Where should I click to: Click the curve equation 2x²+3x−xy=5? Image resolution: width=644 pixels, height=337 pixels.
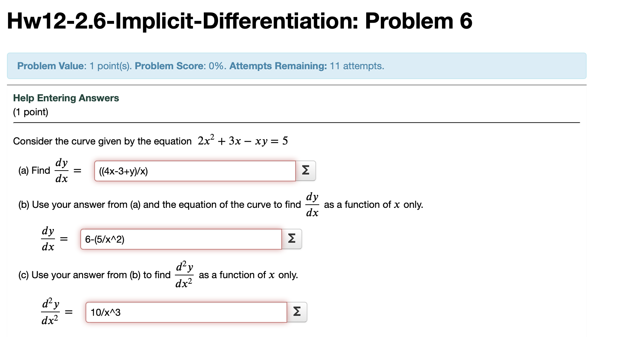coord(242,140)
